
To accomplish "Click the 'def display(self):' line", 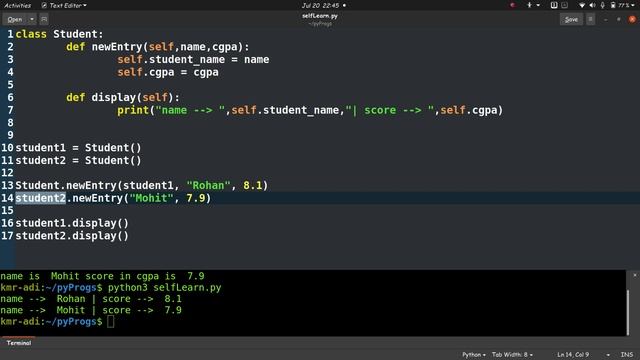I will [x=123, y=97].
